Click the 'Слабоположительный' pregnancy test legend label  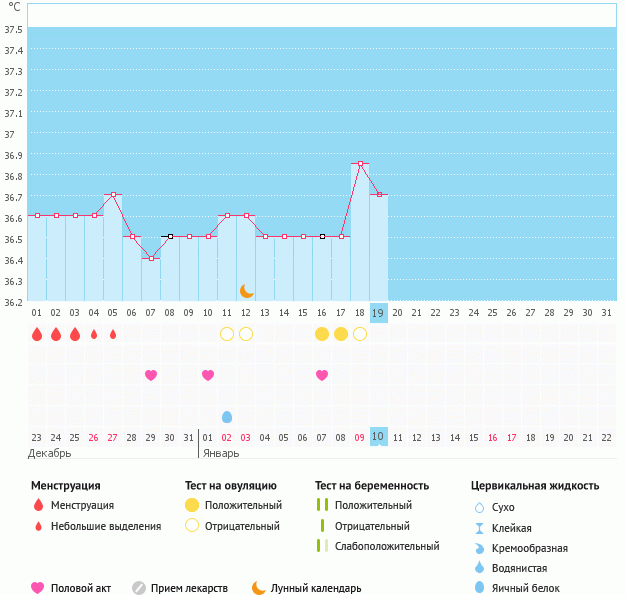click(x=387, y=546)
